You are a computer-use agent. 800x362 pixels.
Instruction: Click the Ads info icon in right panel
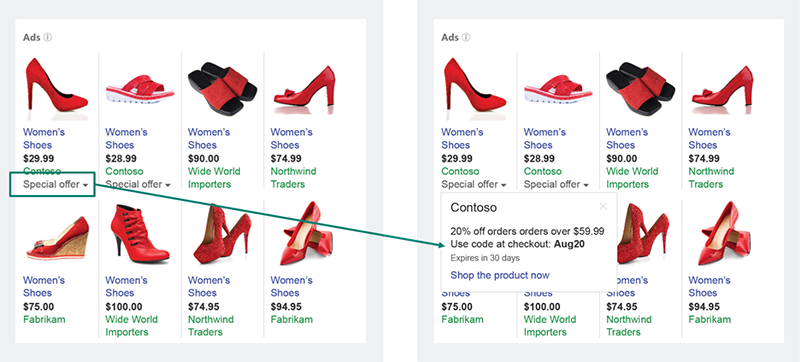tap(466, 37)
